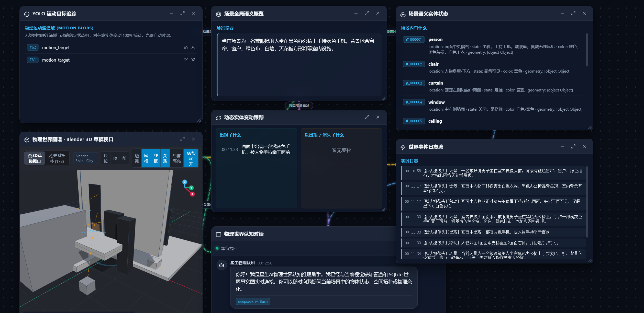
Task: Select the window entity #1000004
Action: coord(493,106)
